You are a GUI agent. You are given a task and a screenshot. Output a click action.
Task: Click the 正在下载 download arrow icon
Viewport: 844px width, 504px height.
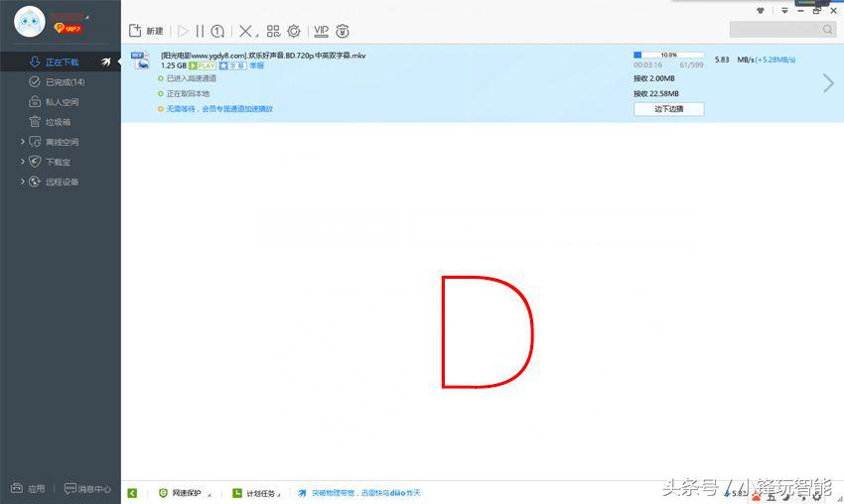coord(35,62)
